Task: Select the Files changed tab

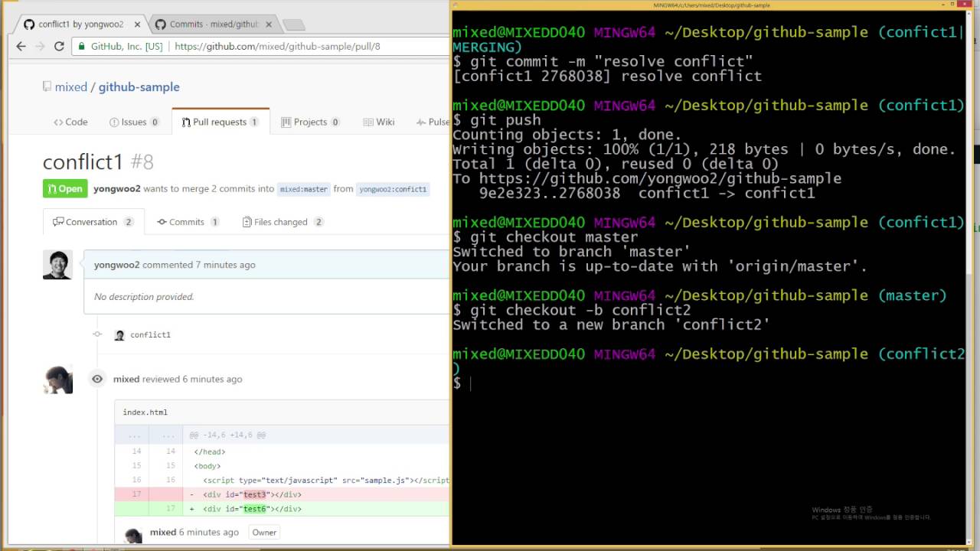Action: pos(283,222)
